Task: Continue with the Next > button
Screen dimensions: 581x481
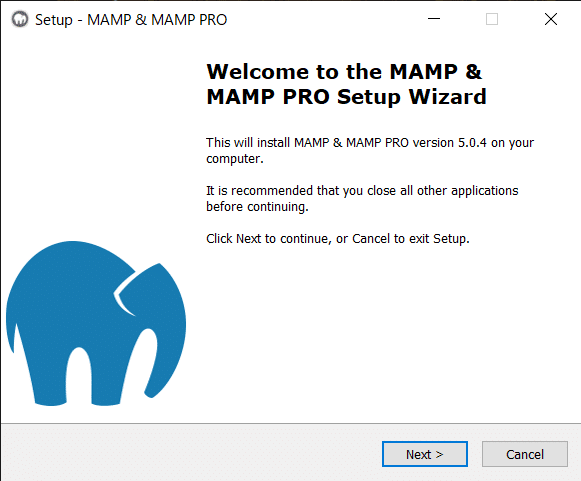Action: (425, 454)
